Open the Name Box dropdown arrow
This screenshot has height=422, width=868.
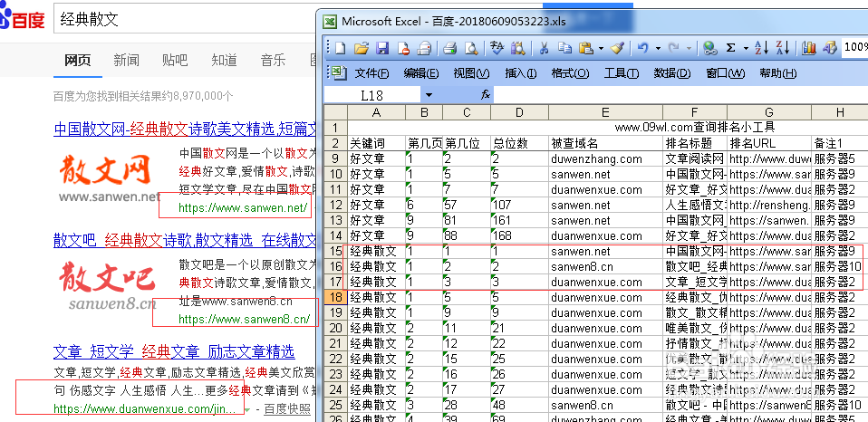pos(429,95)
